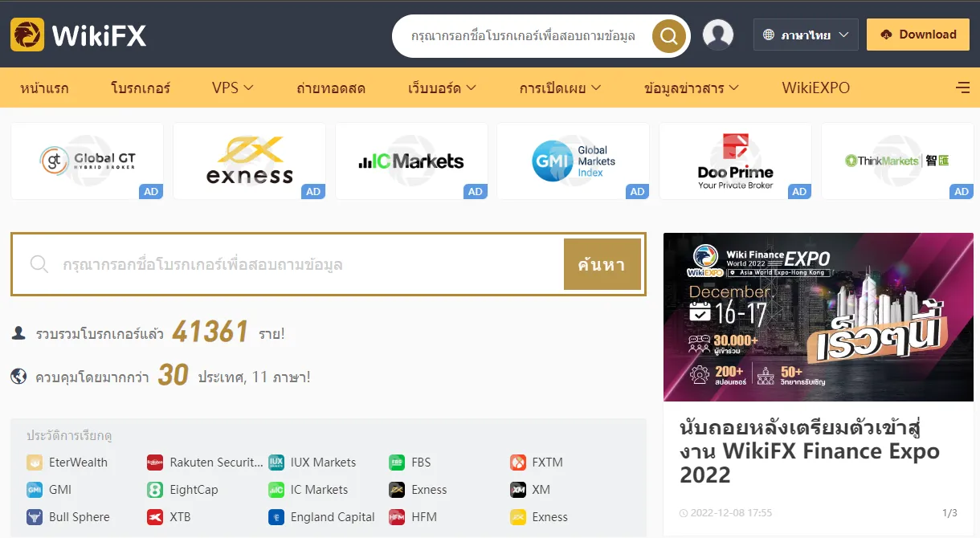Open the WikiFX Finance Expo 2022 article headline

810,450
